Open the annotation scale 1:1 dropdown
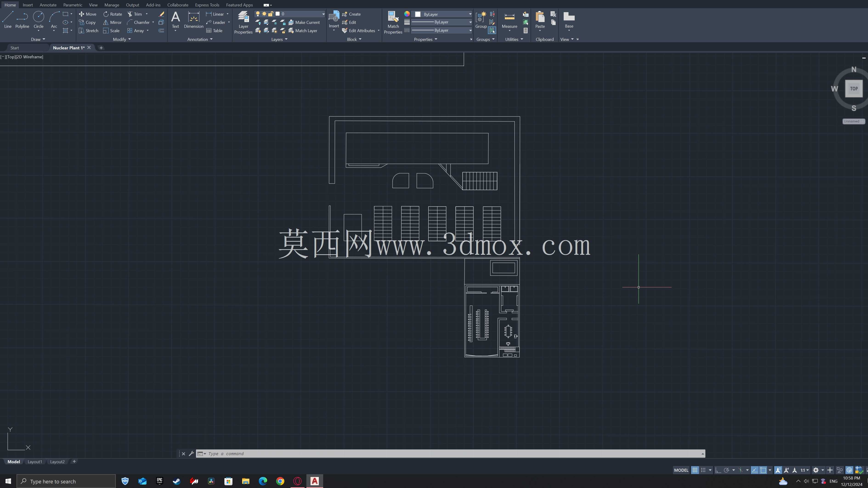Screen dimensions: 868x488 [x=805, y=470]
